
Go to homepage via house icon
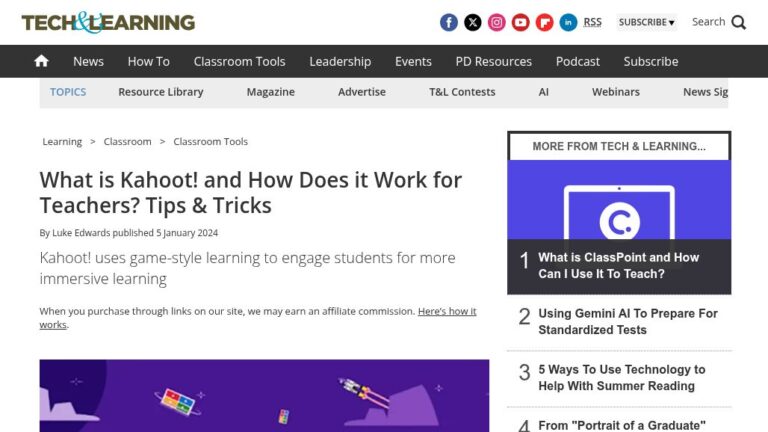point(42,61)
